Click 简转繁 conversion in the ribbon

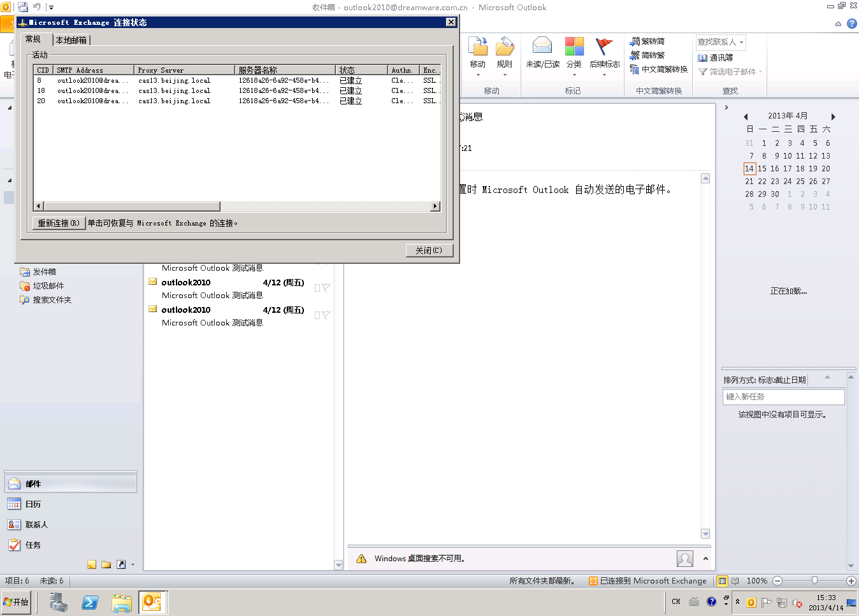point(647,55)
